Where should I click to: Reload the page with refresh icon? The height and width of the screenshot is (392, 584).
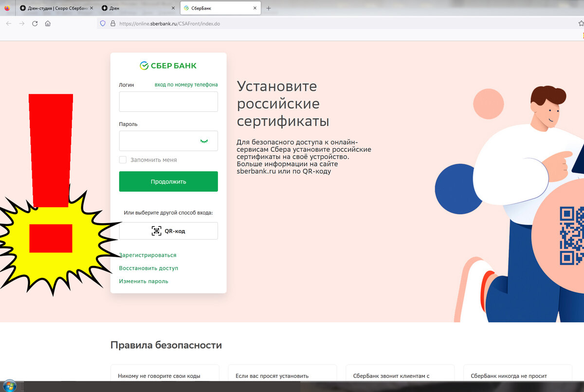[x=35, y=23]
